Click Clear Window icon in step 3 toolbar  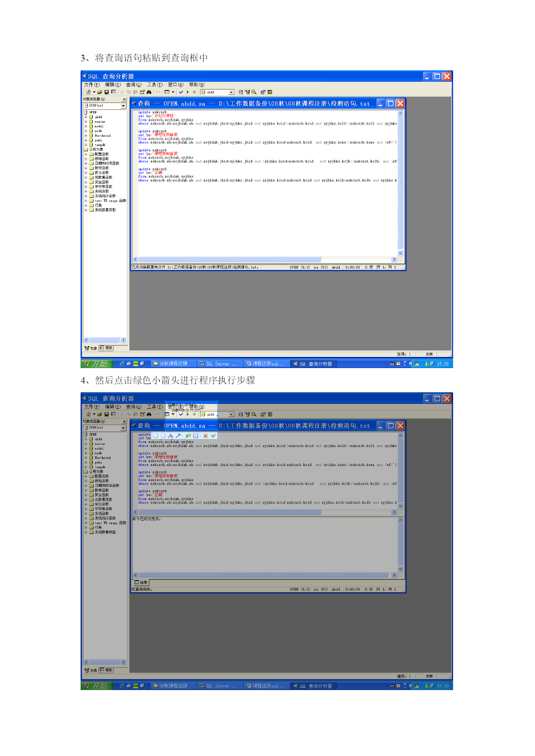click(142, 92)
